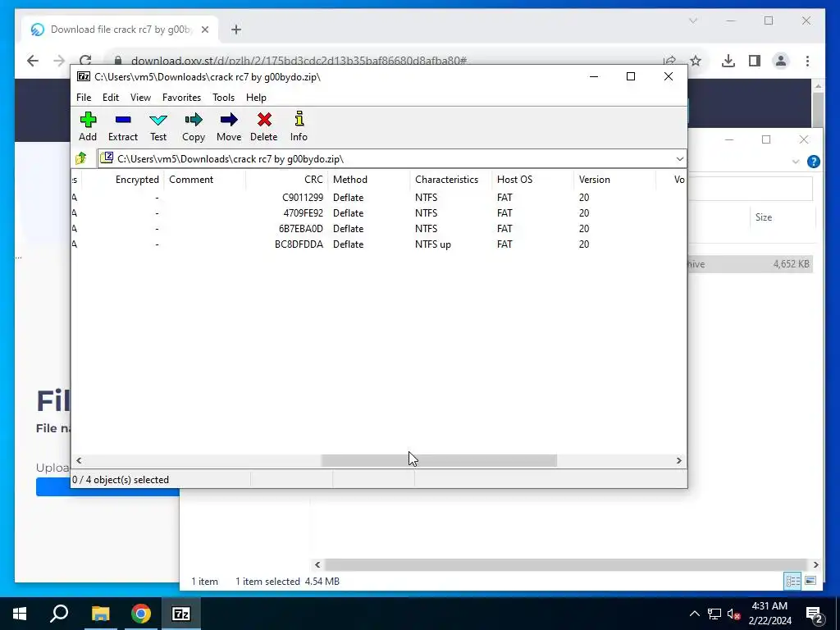
Task: Open a new Chrome tab
Action: pyautogui.click(x=236, y=30)
